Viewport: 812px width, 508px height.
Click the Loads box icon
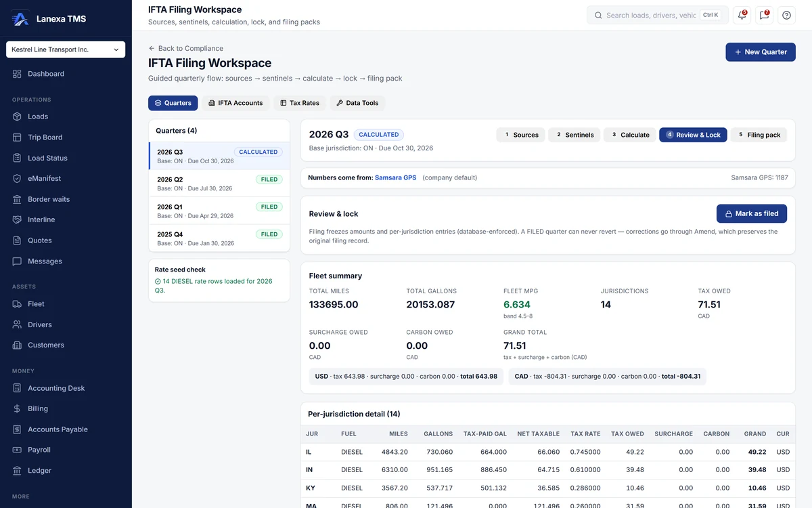pos(17,117)
